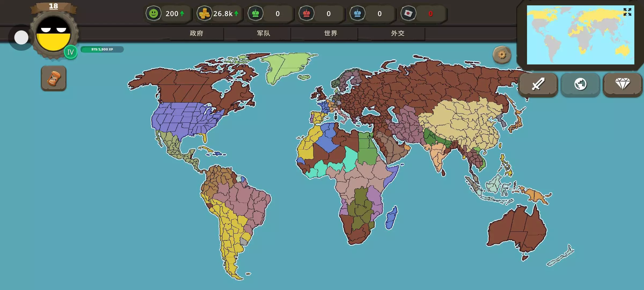This screenshot has width=644, height=290.
Task: Open the 政府 government tab
Action: pos(196,33)
